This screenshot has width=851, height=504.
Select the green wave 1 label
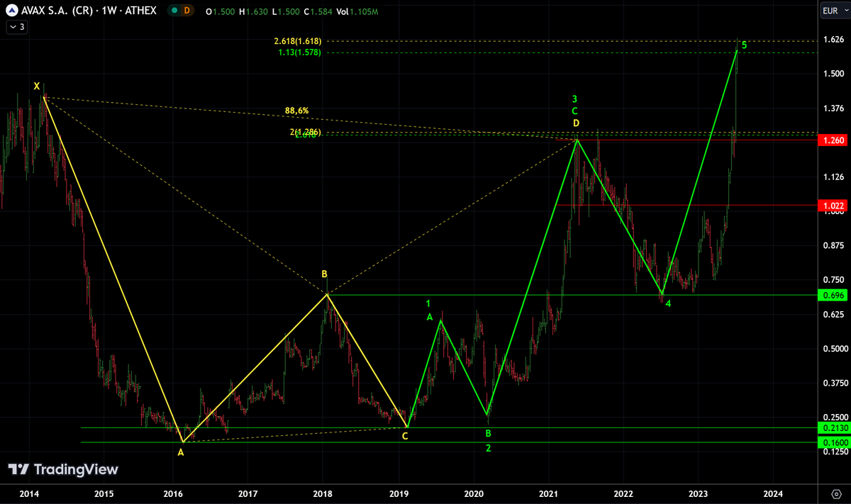click(x=428, y=303)
